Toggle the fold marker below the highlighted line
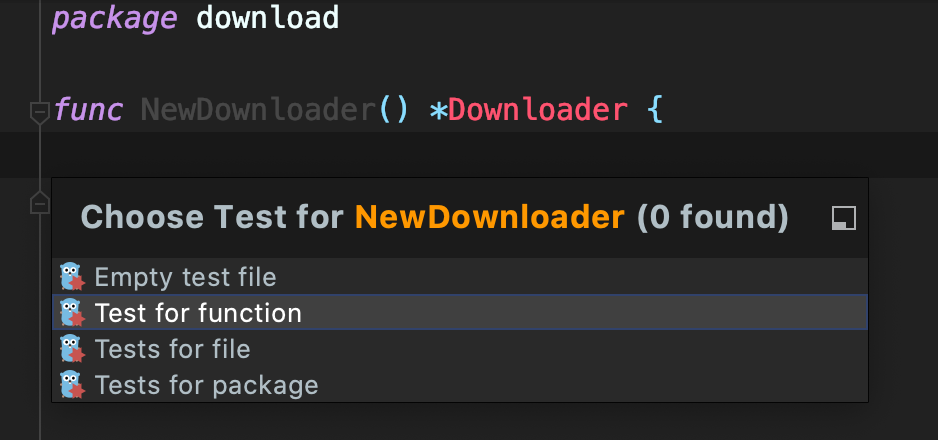The width and height of the screenshot is (938, 440). (39, 204)
